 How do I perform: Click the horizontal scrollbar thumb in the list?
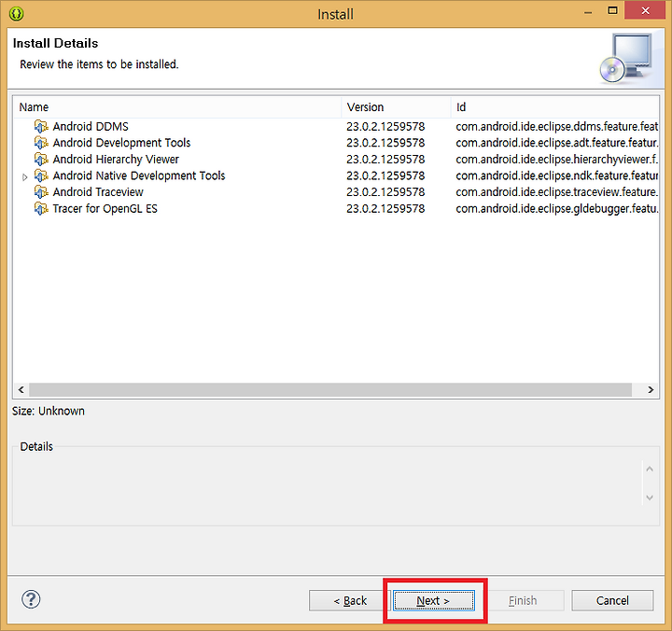click(330, 389)
